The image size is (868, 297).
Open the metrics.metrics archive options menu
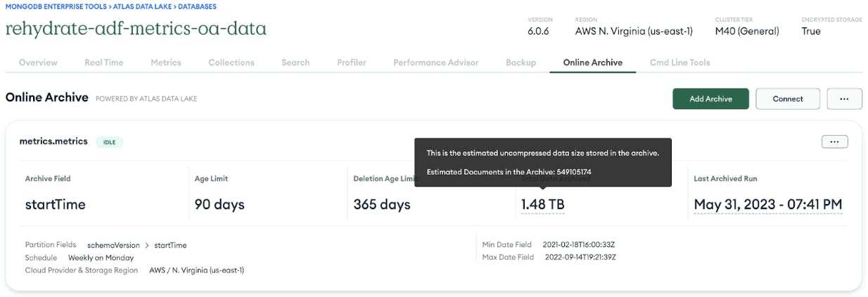click(x=834, y=141)
